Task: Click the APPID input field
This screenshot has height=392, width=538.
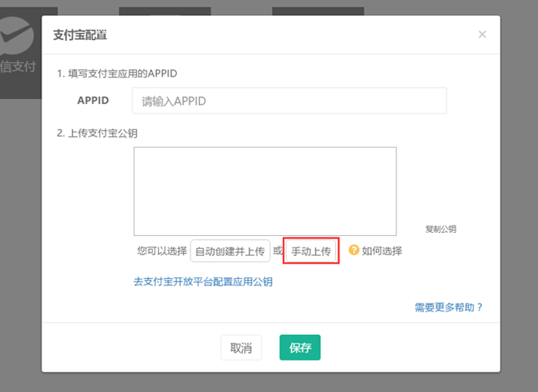Action: point(289,101)
